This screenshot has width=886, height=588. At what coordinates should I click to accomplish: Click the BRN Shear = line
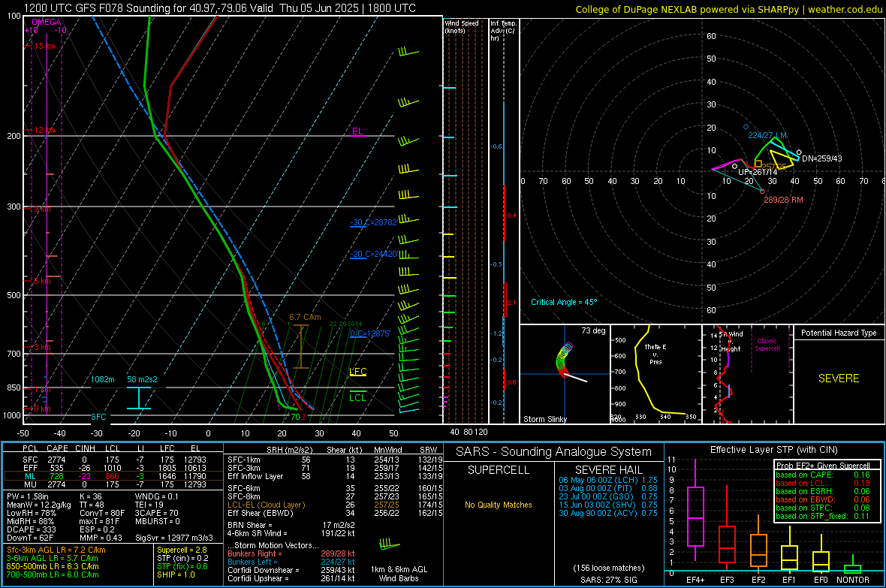(291, 525)
